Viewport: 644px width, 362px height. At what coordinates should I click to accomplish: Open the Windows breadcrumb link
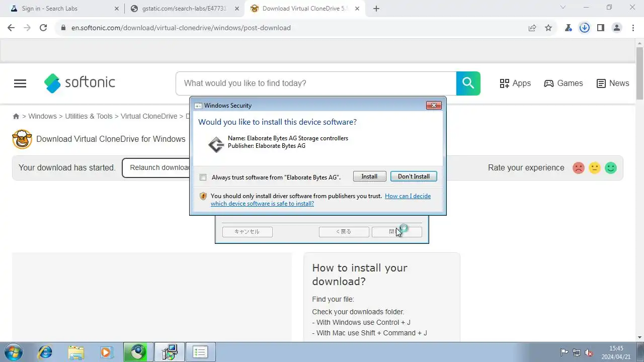click(x=42, y=116)
